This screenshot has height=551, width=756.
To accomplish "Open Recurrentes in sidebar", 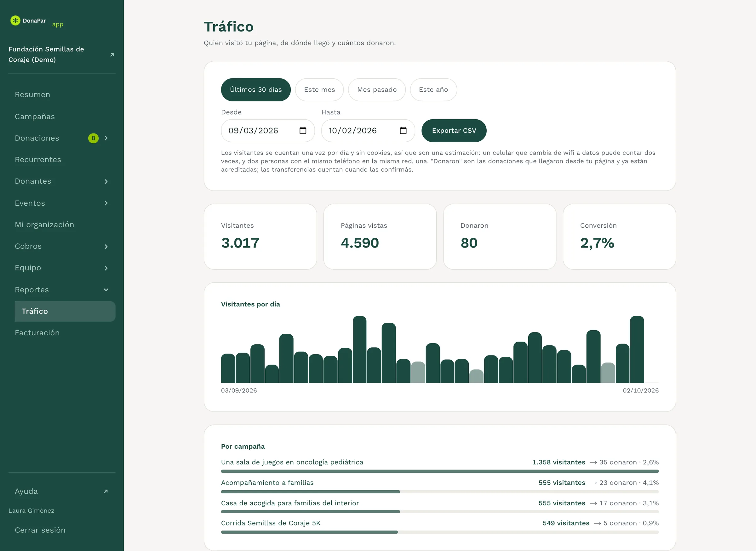I will pyautogui.click(x=38, y=160).
